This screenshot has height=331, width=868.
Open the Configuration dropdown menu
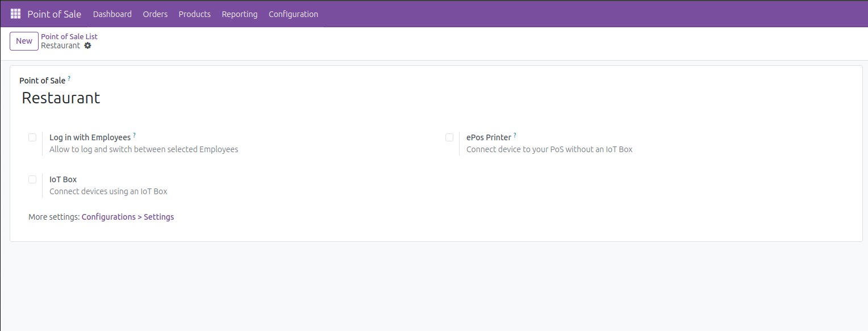pos(293,14)
